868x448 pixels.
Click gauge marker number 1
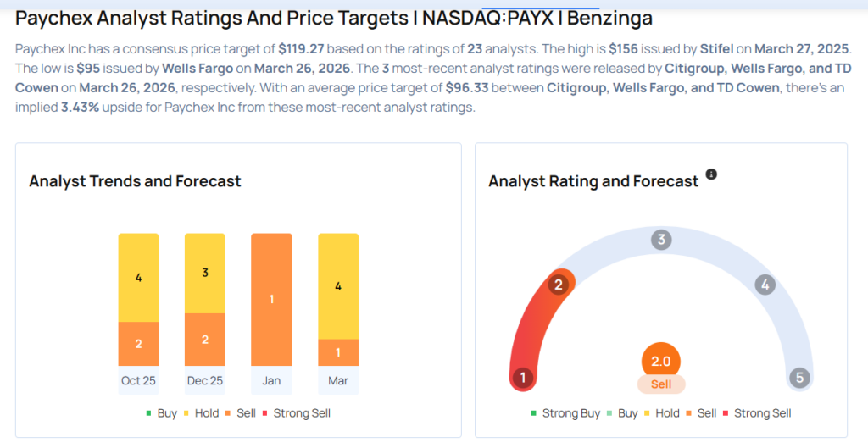(x=523, y=377)
